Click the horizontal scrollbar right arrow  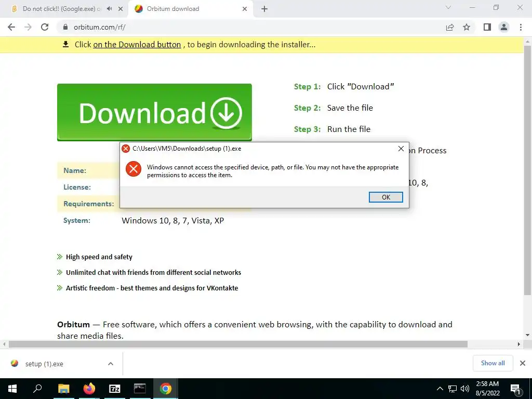pyautogui.click(x=519, y=344)
